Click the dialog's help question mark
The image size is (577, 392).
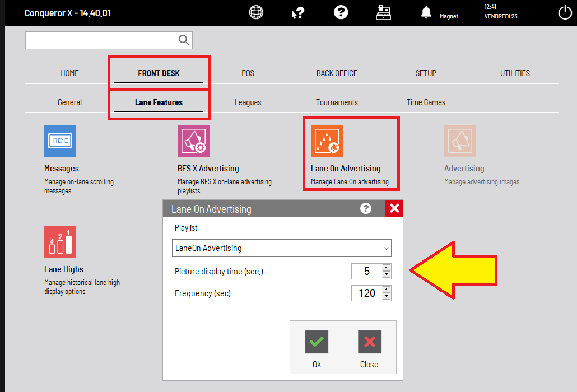pos(365,208)
